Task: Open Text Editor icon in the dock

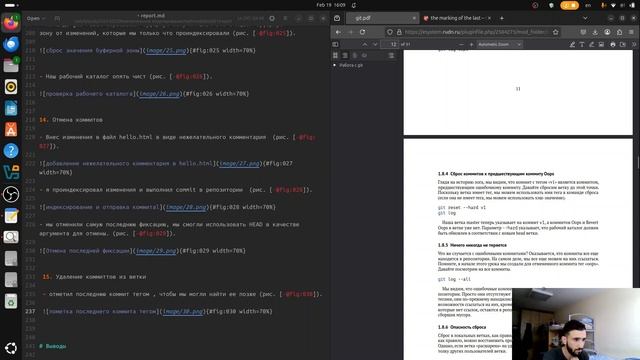Action: point(11,215)
